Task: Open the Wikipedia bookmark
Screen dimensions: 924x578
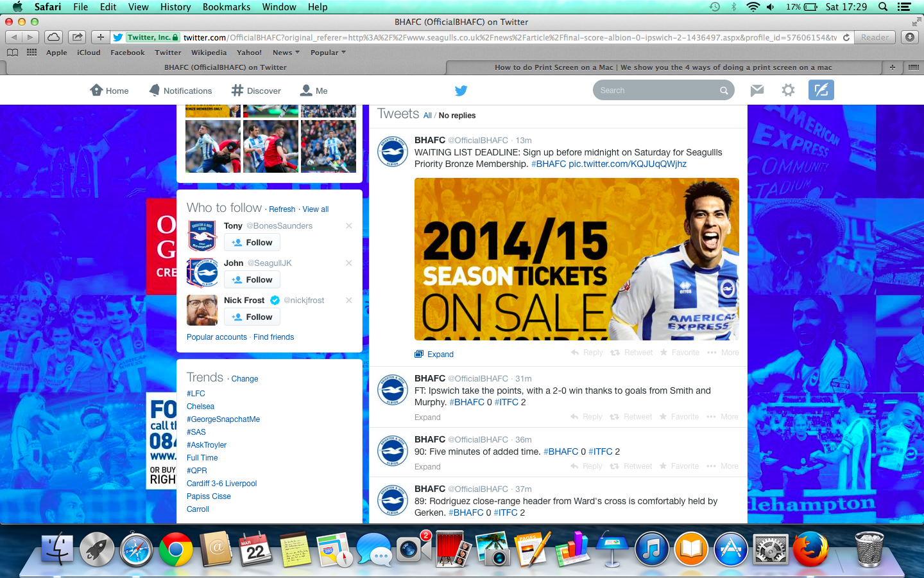Action: pos(209,53)
